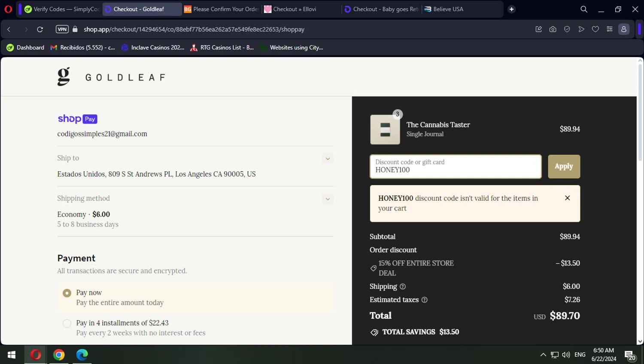Screen dimensions: 644x364
Task: Apply the discount code
Action: [564, 166]
